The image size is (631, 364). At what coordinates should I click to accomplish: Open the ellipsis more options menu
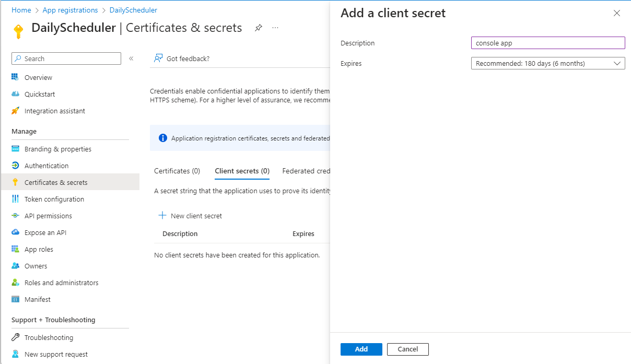coord(275,28)
